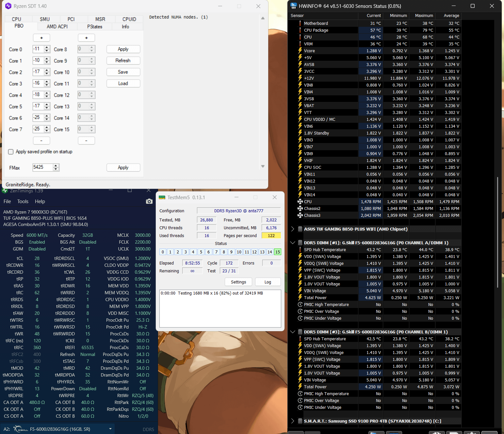Open the Tools menu in ZenTimings
This screenshot has width=504, height=434.
tap(23, 201)
